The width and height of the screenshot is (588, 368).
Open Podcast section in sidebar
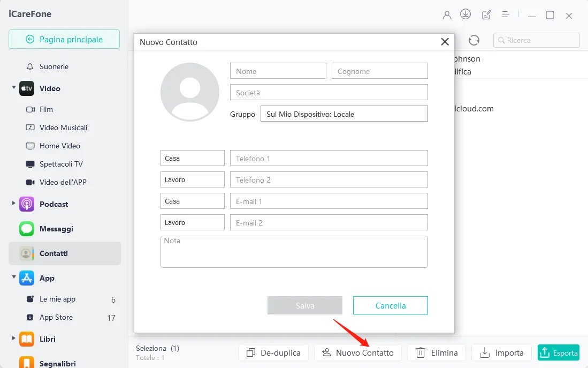[x=54, y=204]
